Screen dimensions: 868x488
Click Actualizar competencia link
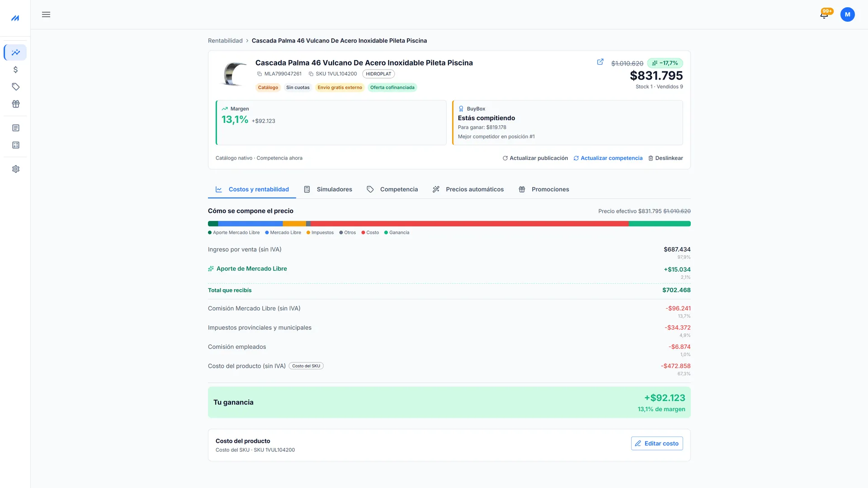(608, 158)
